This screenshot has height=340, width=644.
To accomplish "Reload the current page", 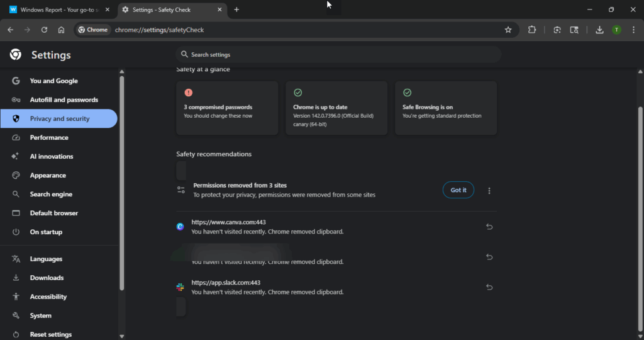I will [45, 30].
